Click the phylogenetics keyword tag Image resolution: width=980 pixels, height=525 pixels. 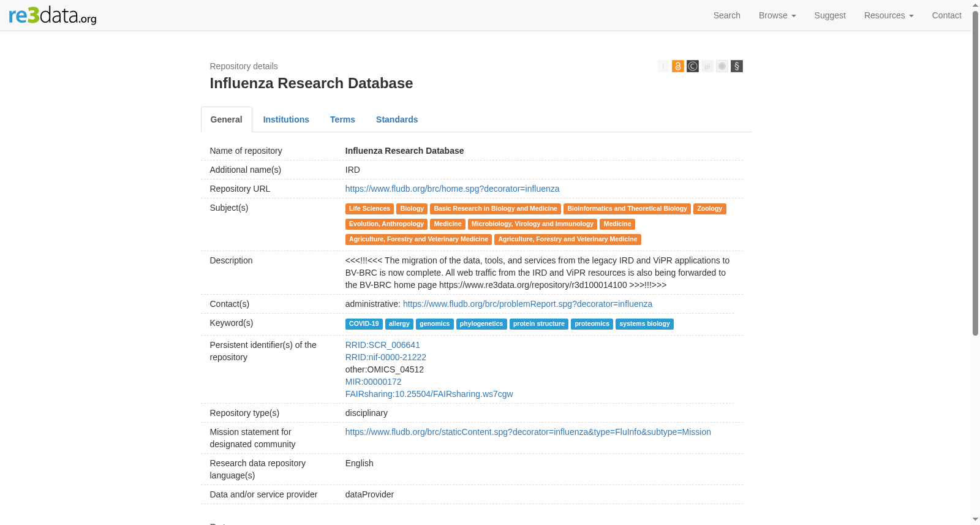pos(481,324)
